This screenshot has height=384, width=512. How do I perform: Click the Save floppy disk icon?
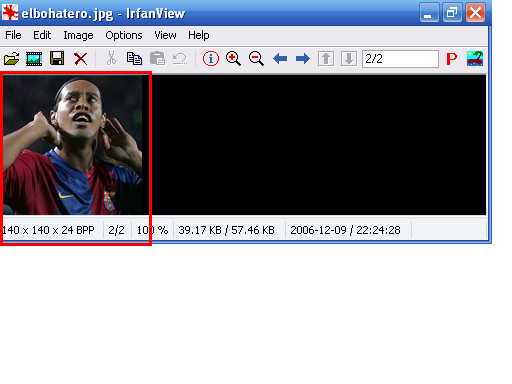pyautogui.click(x=57, y=58)
